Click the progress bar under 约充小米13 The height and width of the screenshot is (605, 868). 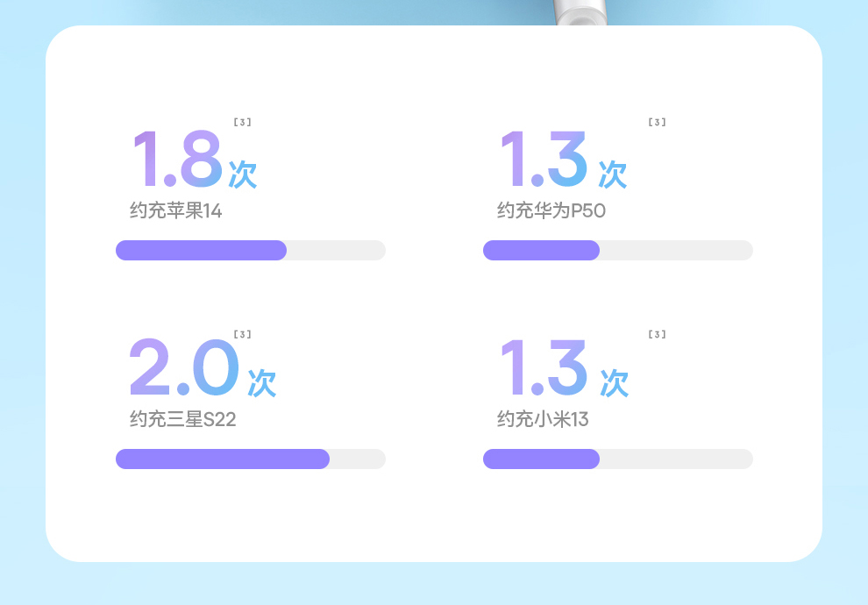(618, 459)
